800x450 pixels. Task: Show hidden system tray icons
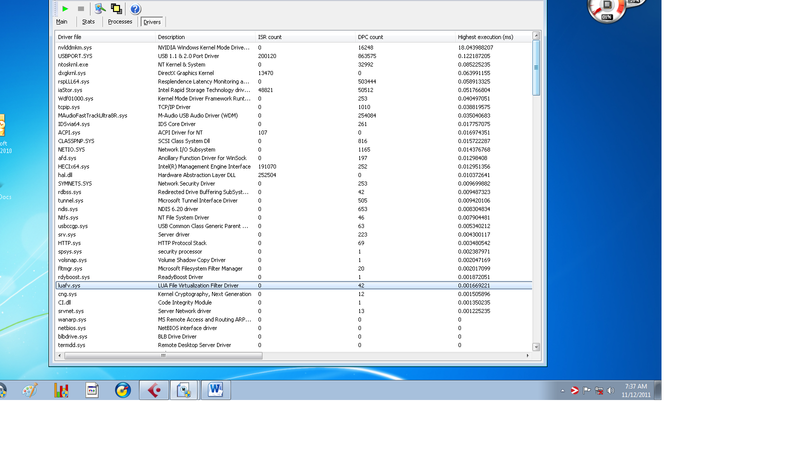coord(563,391)
